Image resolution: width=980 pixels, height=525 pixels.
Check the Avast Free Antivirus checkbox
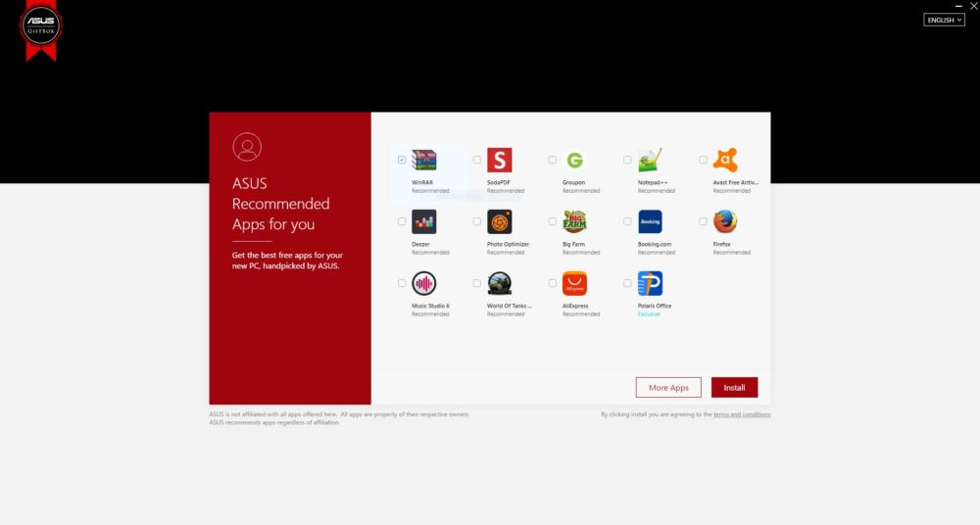pyautogui.click(x=703, y=160)
